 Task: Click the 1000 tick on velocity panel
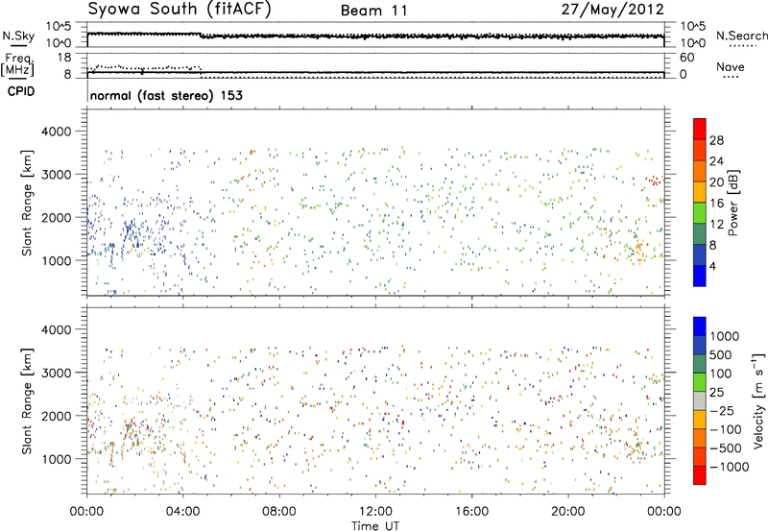click(x=56, y=459)
